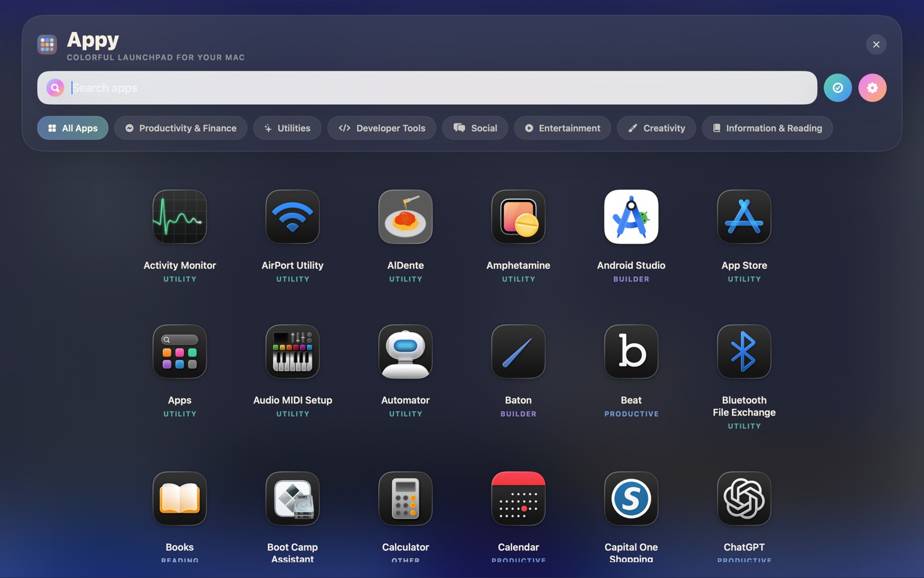Viewport: 924px width, 578px height.
Task: Launch the Beat app
Action: coord(631,351)
